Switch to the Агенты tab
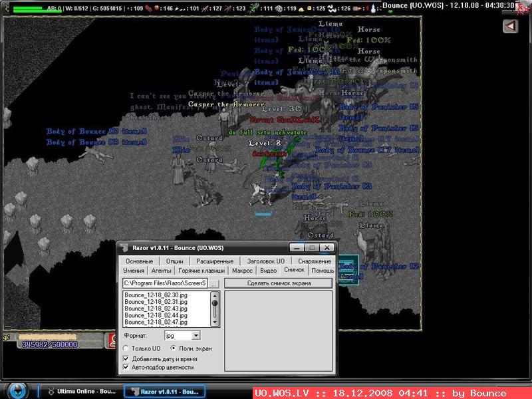532x399 pixels. coord(161,271)
